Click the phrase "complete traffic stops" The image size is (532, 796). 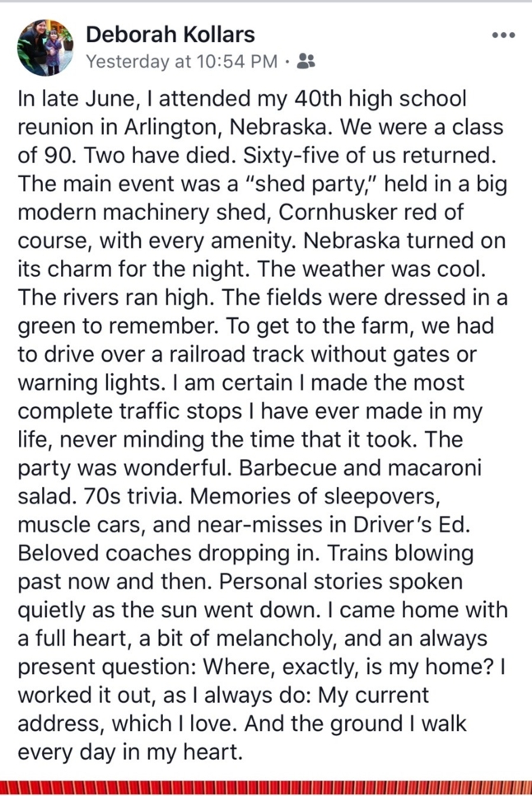[130, 412]
